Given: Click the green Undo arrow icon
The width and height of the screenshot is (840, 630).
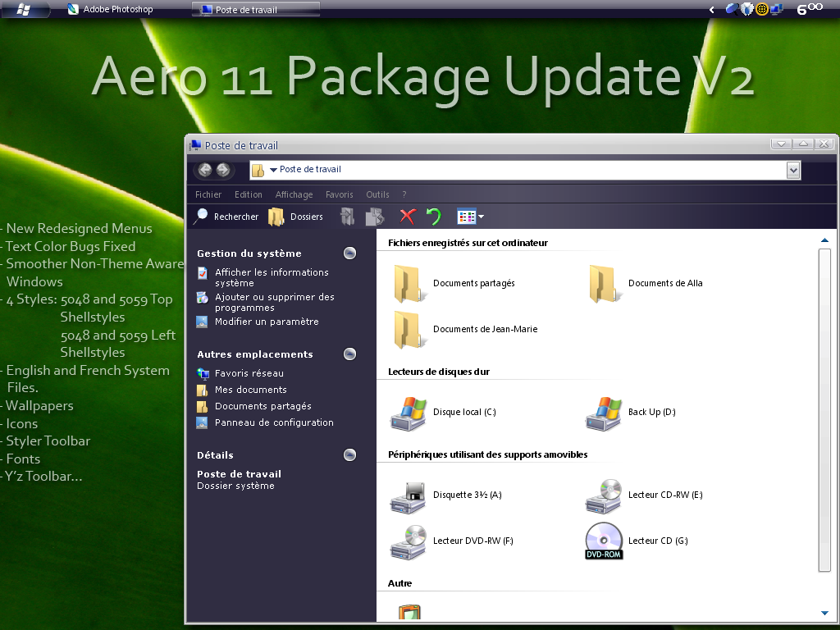Looking at the screenshot, I should coord(434,217).
